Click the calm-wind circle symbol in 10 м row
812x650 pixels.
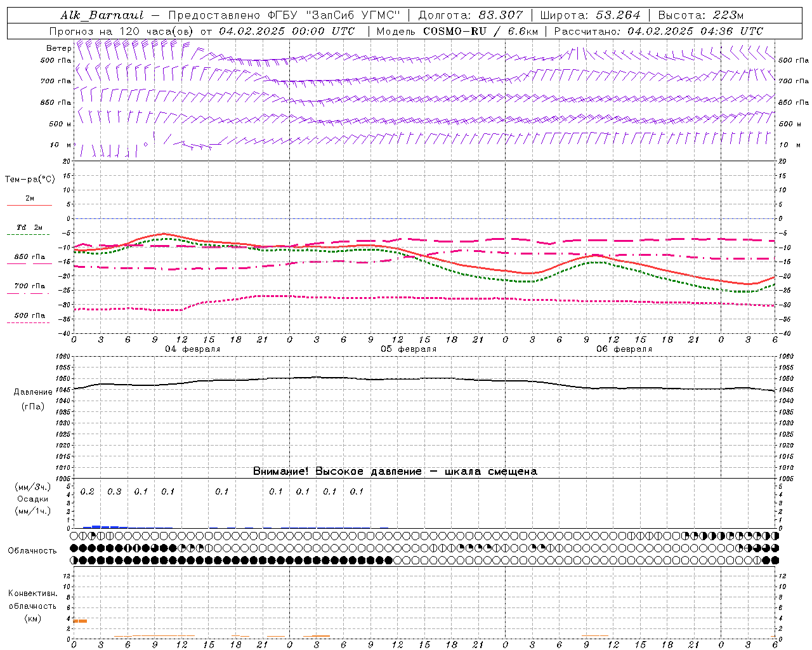145,144
